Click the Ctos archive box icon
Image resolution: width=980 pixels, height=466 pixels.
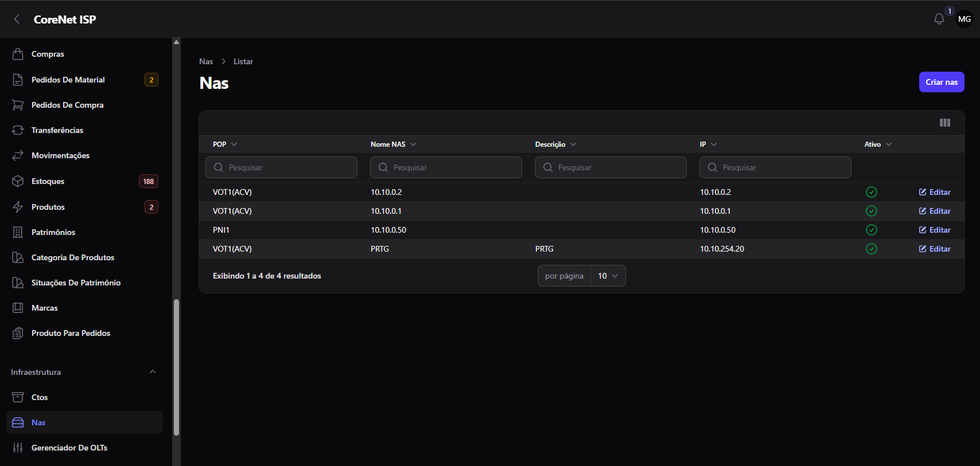(x=18, y=397)
